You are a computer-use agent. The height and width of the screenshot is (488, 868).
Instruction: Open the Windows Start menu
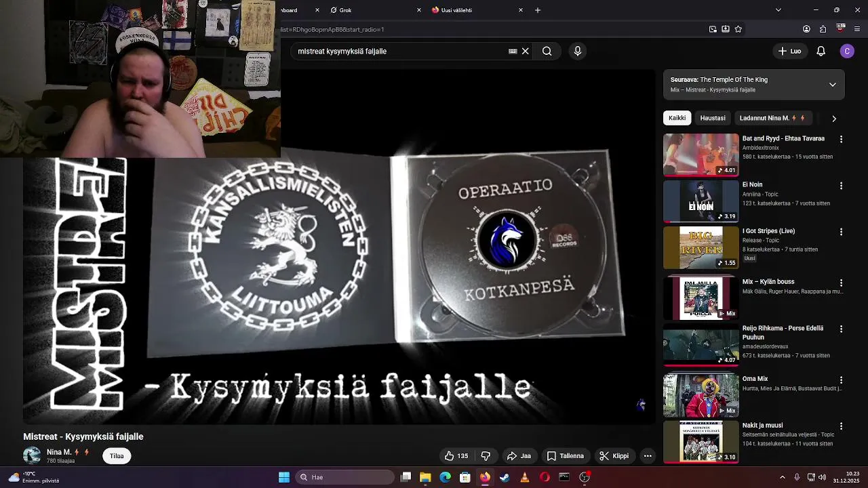(x=284, y=477)
